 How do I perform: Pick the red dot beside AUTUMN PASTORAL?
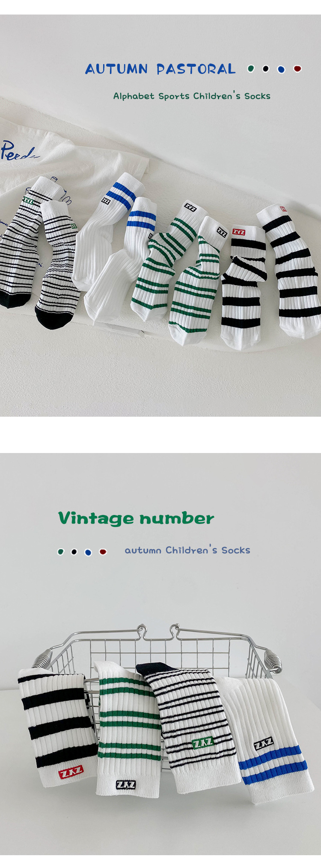click(297, 68)
